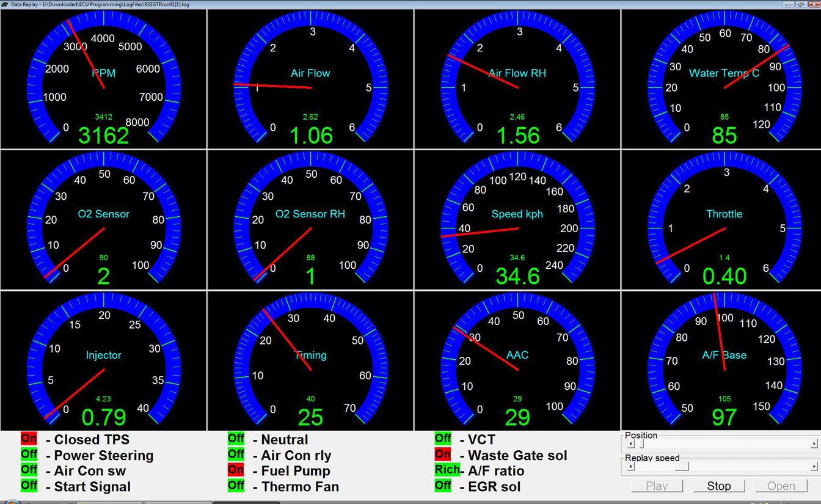Click the Position slider thumb

(641, 444)
